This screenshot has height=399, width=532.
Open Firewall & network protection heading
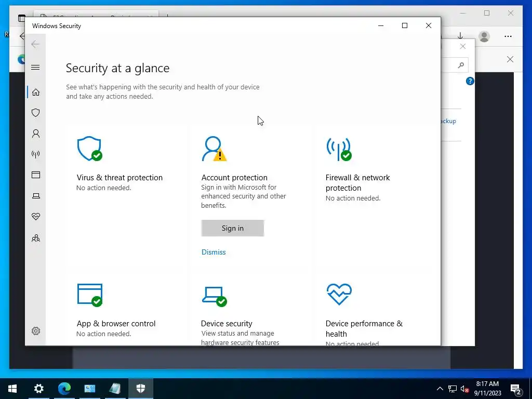357,182
